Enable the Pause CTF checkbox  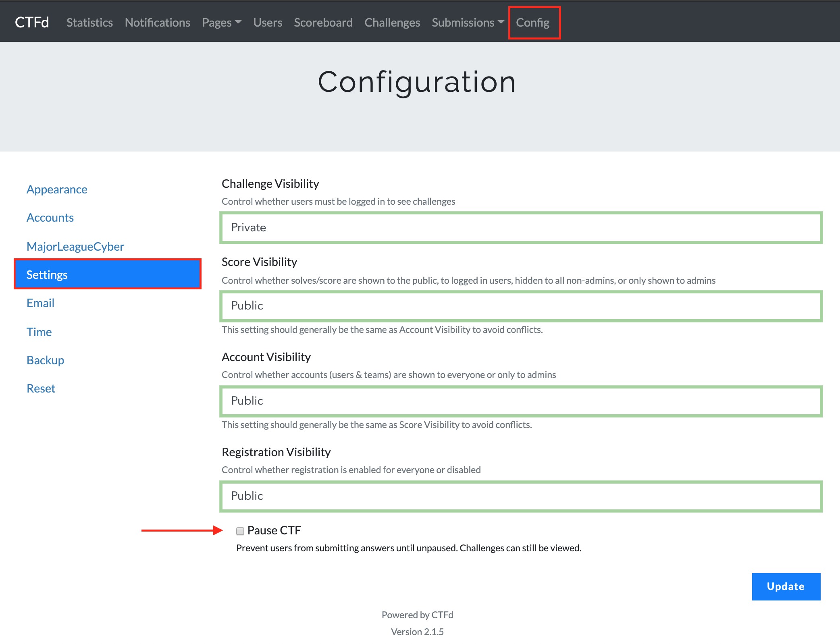pos(240,531)
